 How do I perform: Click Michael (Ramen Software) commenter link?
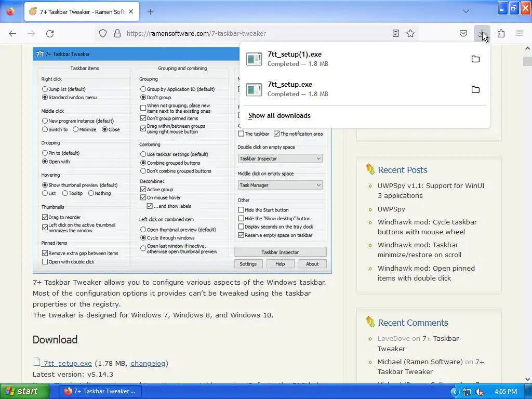pyautogui.click(x=420, y=362)
